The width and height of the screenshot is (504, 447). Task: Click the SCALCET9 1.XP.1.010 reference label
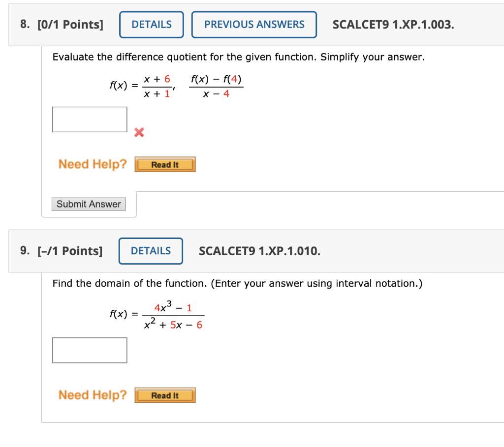click(260, 251)
